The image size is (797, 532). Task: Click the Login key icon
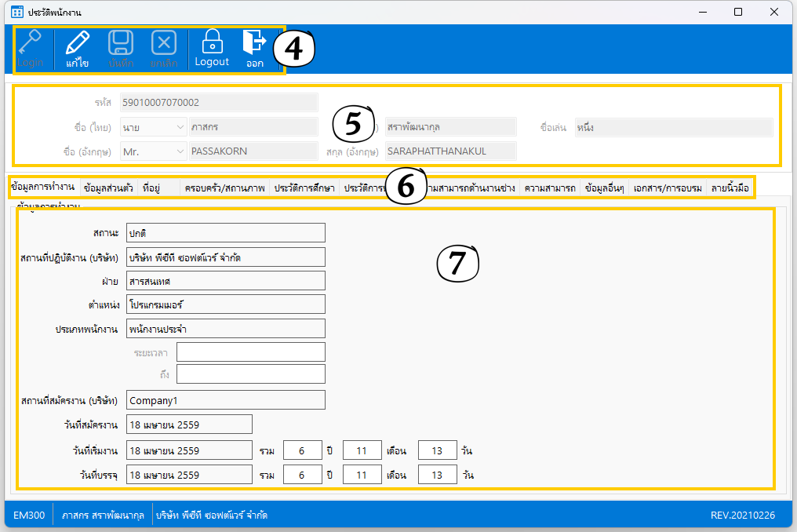pyautogui.click(x=30, y=42)
